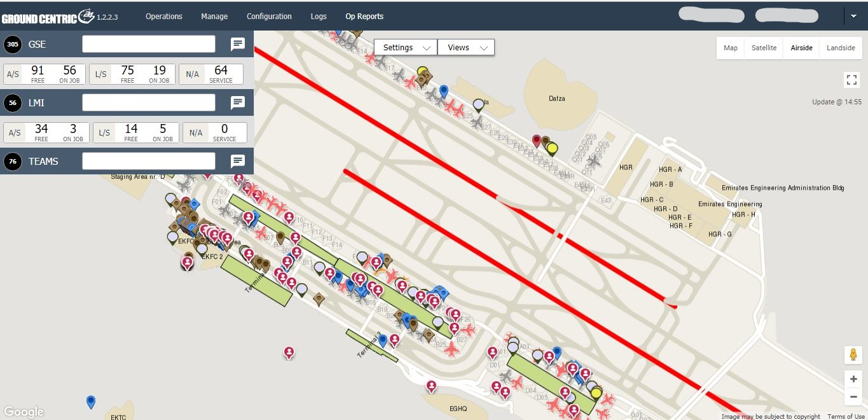This screenshot has height=420, width=868.
Task: Open the Op Reports menu
Action: click(364, 17)
